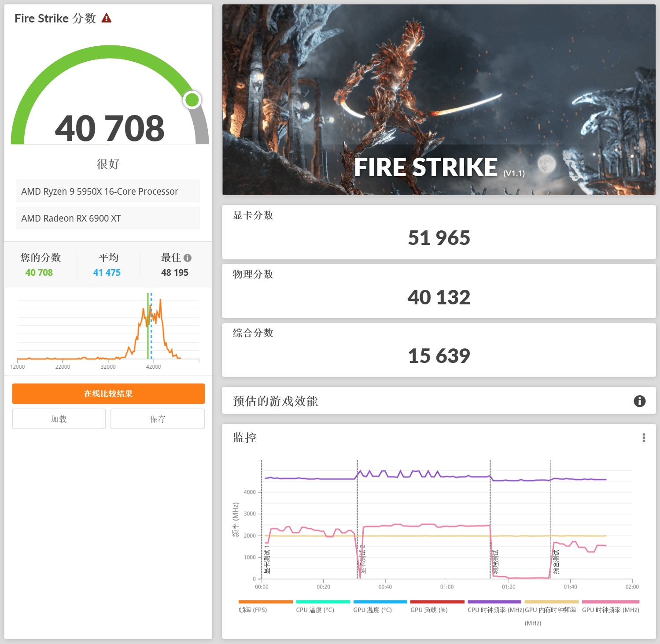Click the 最佳 score 48 195
Viewport: 660px width, 644px height.
click(x=175, y=273)
